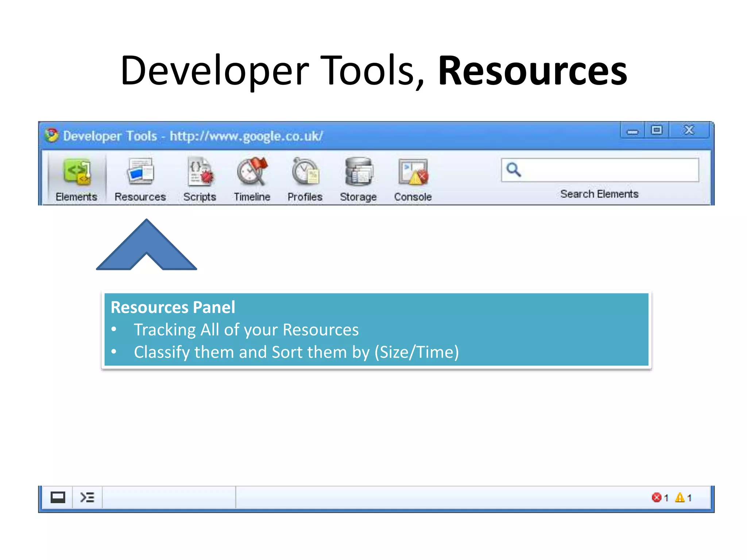Maximize the Developer Tools window
Viewport: 747px width, 560px height.
657,130
